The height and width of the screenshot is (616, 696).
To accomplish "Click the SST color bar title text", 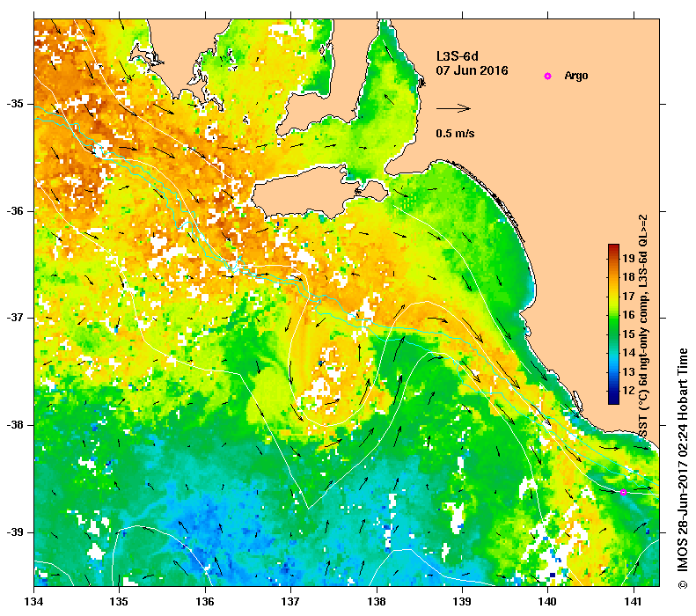I will 642,326.
